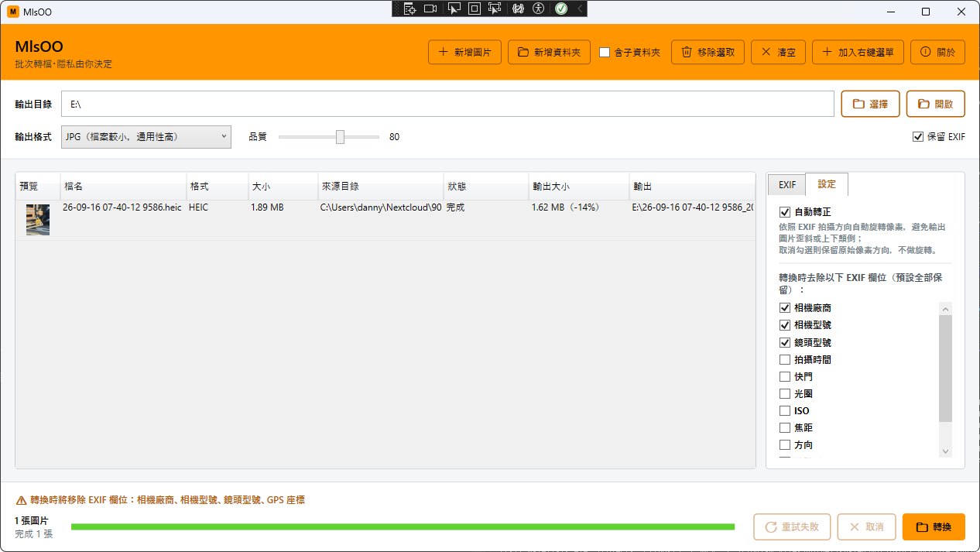Activate the select element cursor tool
This screenshot has height=552, width=980.
pyautogui.click(x=454, y=9)
